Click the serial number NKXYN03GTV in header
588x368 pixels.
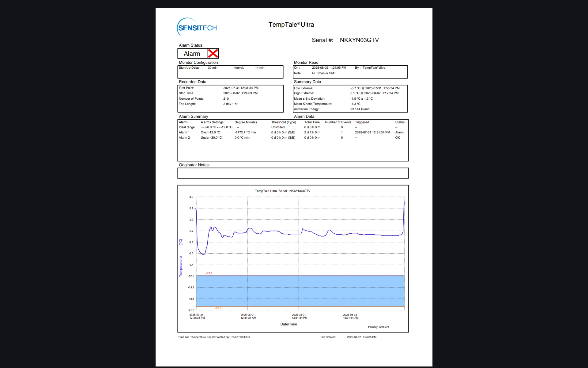(x=359, y=40)
